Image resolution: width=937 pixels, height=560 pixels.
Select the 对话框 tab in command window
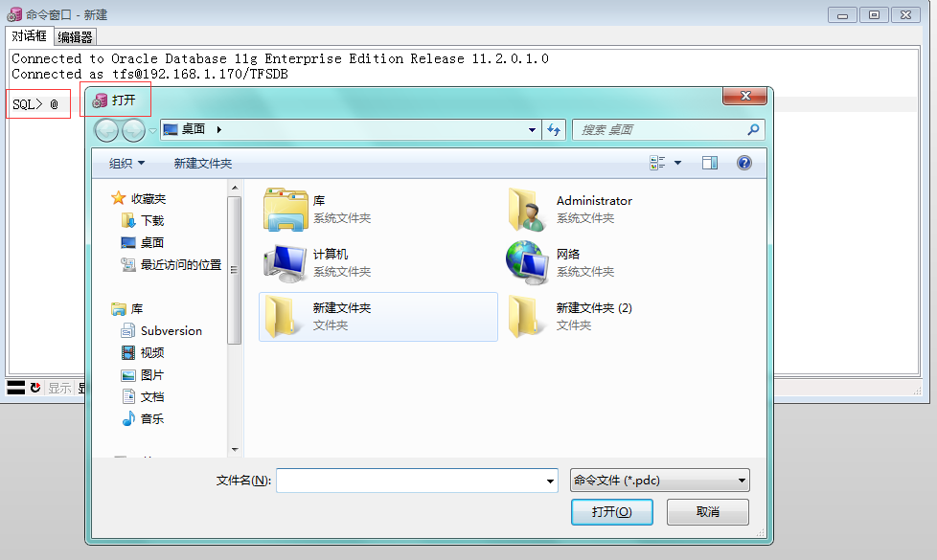coord(30,35)
